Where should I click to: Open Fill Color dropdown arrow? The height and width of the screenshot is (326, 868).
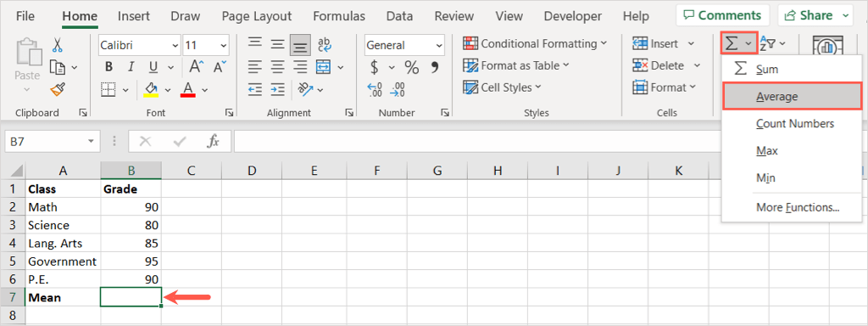pyautogui.click(x=167, y=89)
